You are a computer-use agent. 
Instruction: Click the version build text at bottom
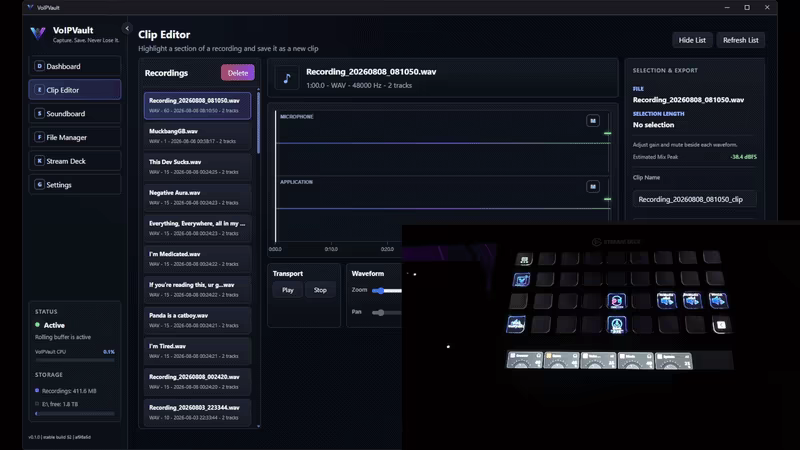pos(60,437)
